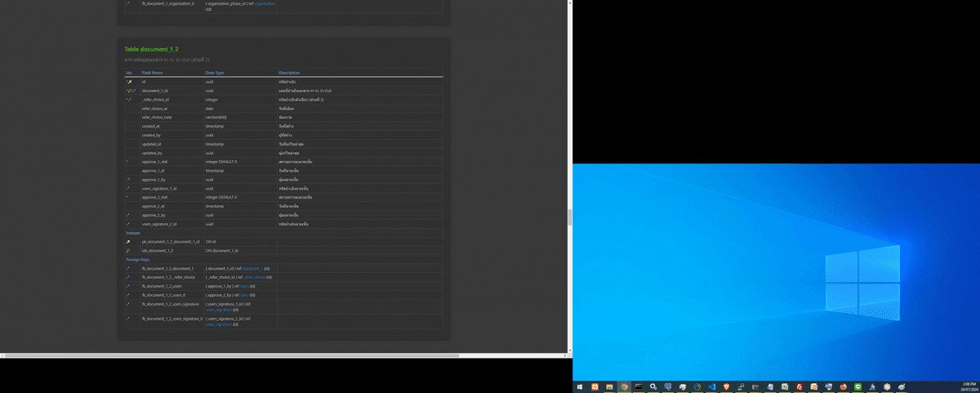Image resolution: width=980 pixels, height=393 pixels.
Task: Click the Description column header
Action: [289, 73]
